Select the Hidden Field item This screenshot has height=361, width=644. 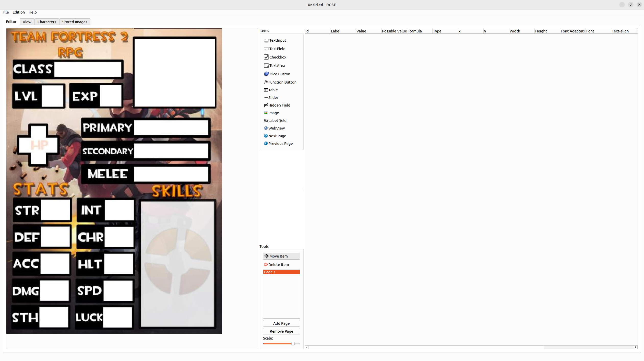279,105
